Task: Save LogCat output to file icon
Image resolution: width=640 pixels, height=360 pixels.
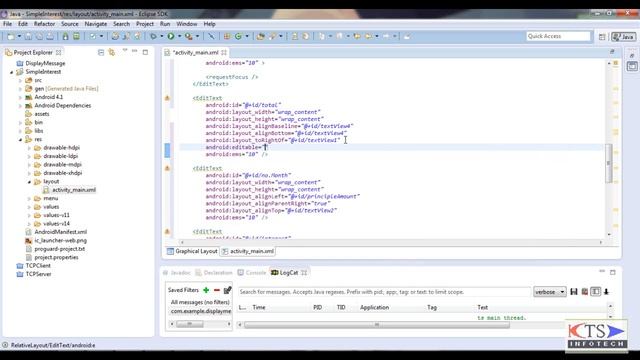Action: [574, 291]
